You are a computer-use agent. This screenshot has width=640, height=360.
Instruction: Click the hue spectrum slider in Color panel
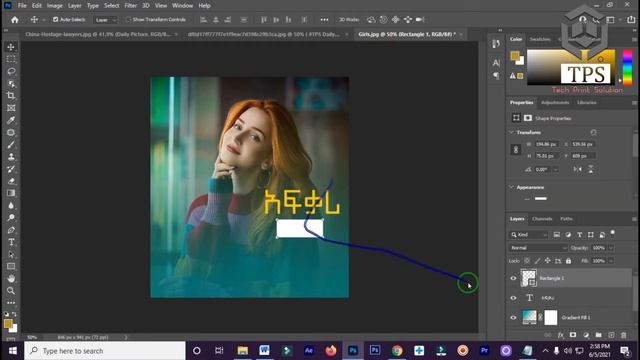(x=627, y=67)
